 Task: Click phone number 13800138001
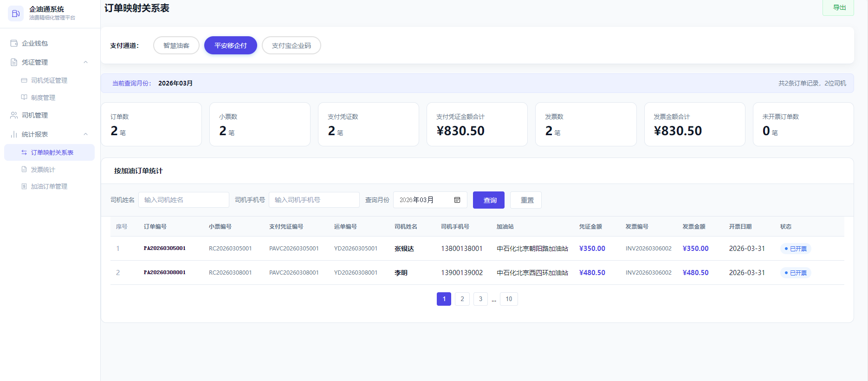[x=462, y=249]
